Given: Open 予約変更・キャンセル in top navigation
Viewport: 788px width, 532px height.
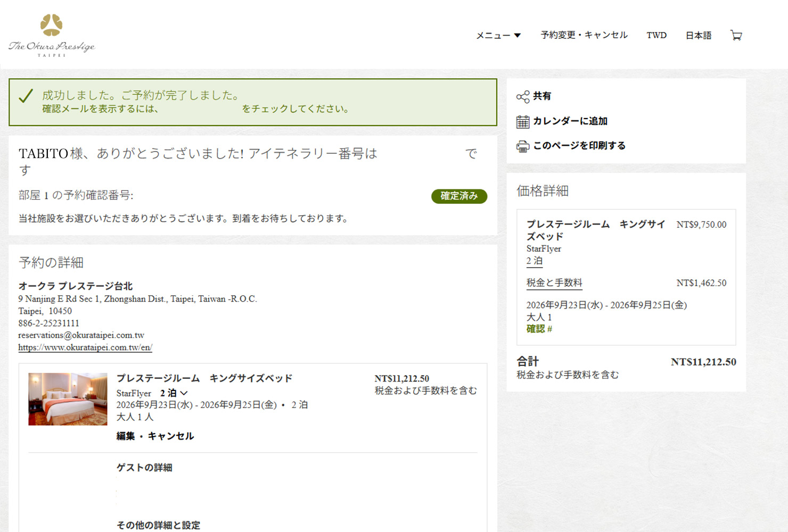Looking at the screenshot, I should point(584,35).
